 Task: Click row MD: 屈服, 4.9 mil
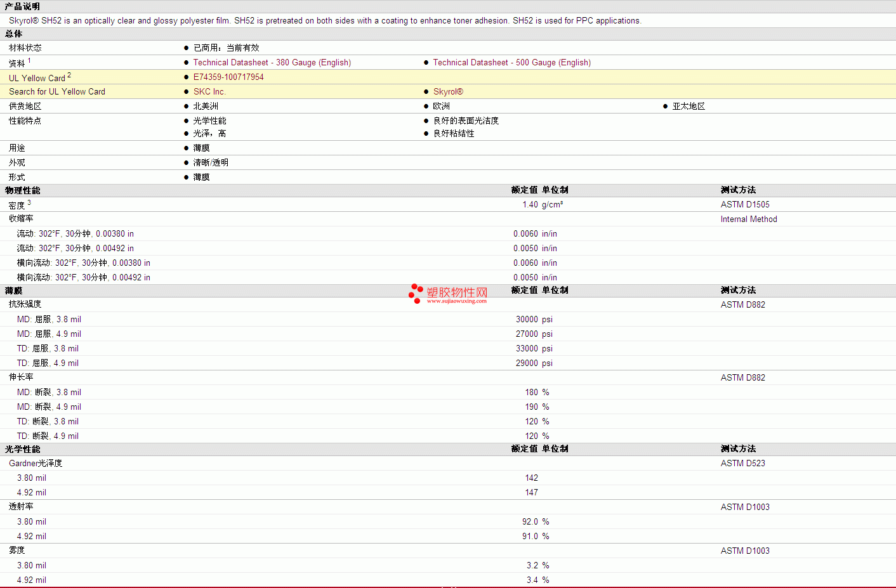(448, 334)
